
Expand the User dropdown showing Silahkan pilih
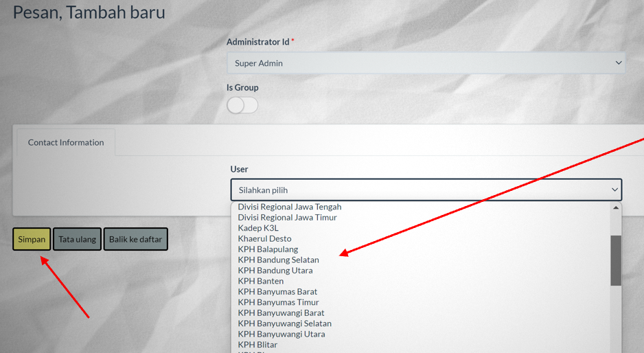pos(426,190)
